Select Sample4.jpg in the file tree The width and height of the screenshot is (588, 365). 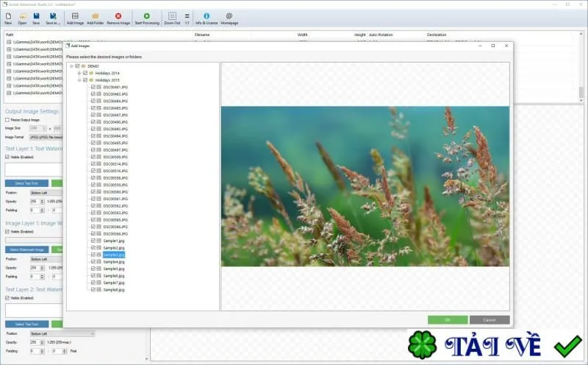tap(114, 262)
